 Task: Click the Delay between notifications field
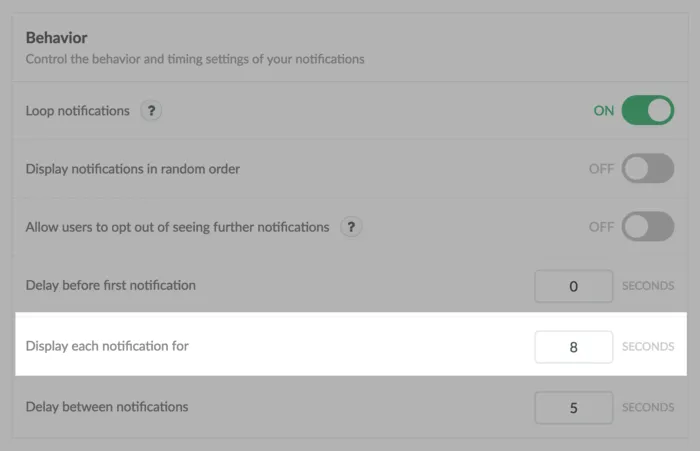click(x=574, y=408)
